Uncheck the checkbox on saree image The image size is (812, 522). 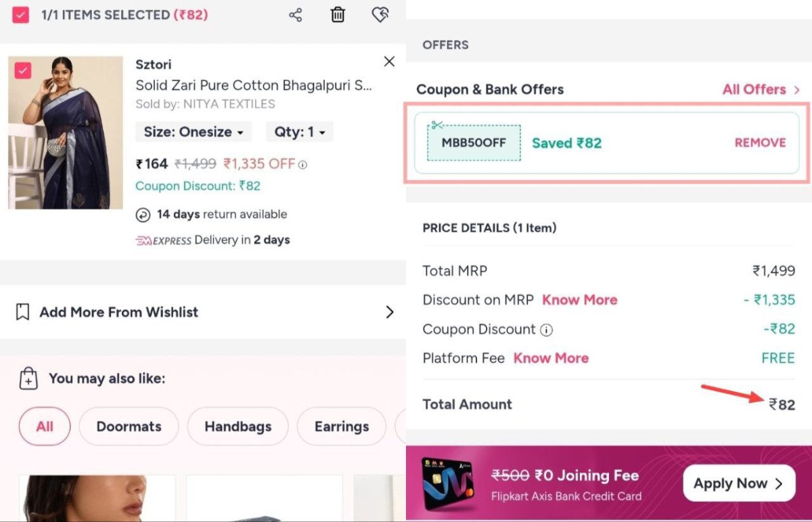[23, 70]
